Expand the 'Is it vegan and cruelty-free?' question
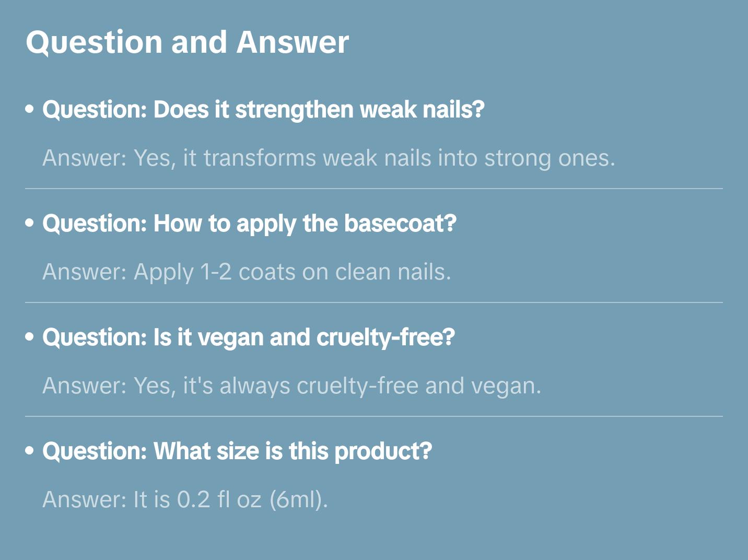The width and height of the screenshot is (748, 560). pos(249,337)
